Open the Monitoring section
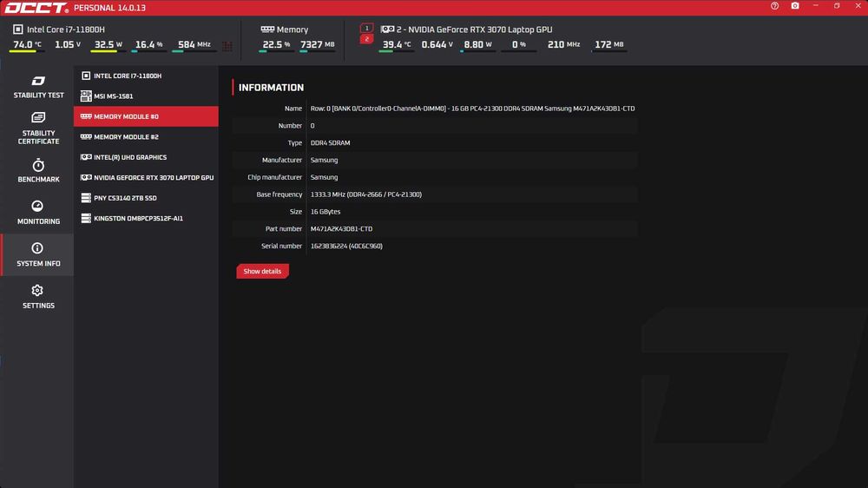The height and width of the screenshot is (488, 868). (37, 212)
